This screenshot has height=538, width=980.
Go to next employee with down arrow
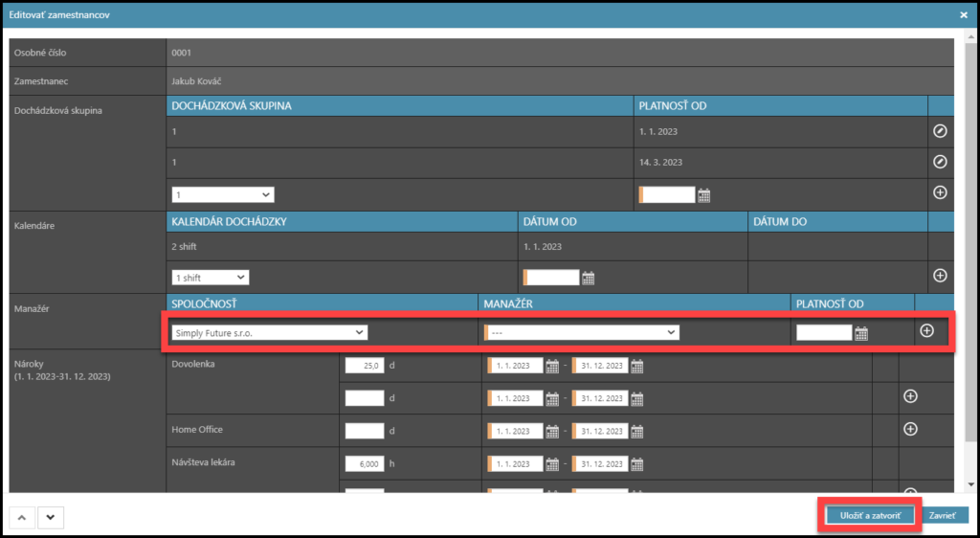[x=50, y=517]
